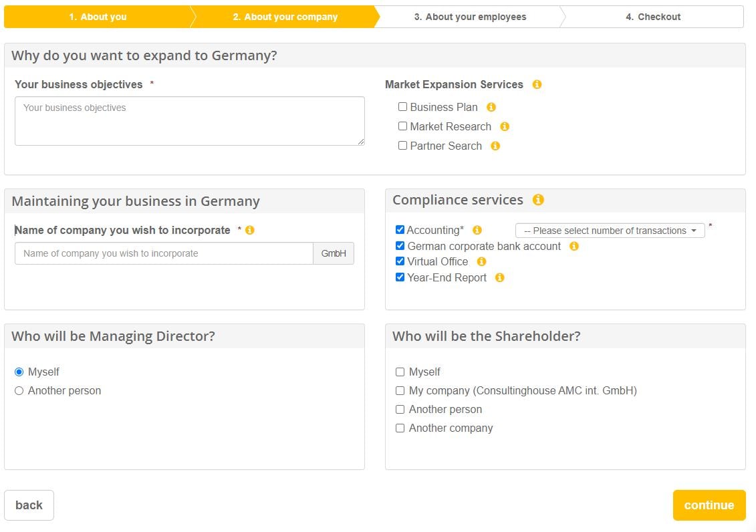Check Another company as shareholder
Screen dimensions: 756x532
point(400,428)
